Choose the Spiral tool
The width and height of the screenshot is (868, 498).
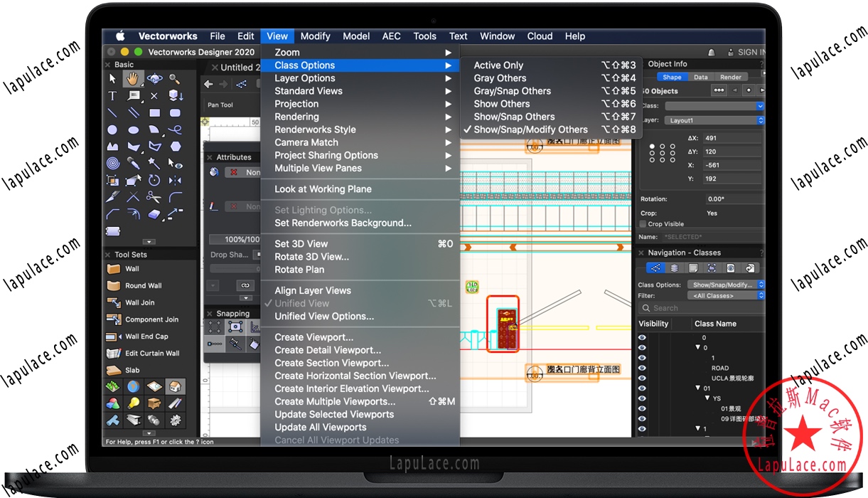(x=112, y=163)
